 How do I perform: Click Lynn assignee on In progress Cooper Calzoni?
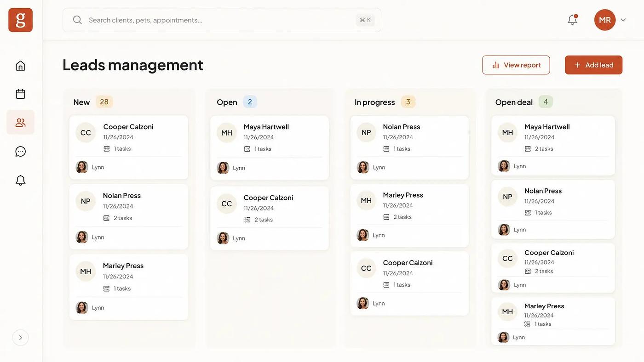tap(371, 303)
